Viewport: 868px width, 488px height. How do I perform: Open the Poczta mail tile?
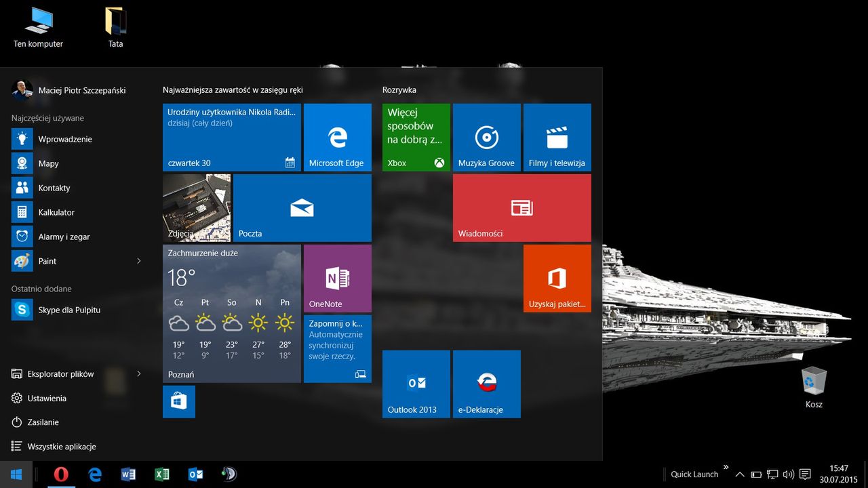pyautogui.click(x=302, y=208)
